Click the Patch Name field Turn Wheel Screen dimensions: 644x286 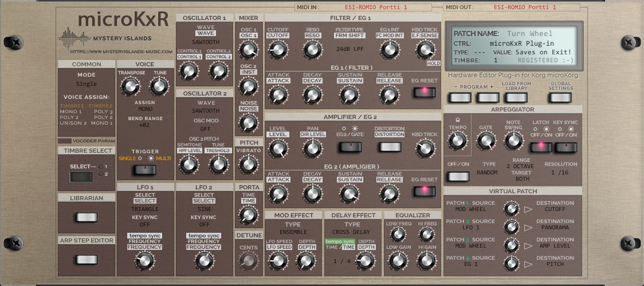pyautogui.click(x=529, y=34)
